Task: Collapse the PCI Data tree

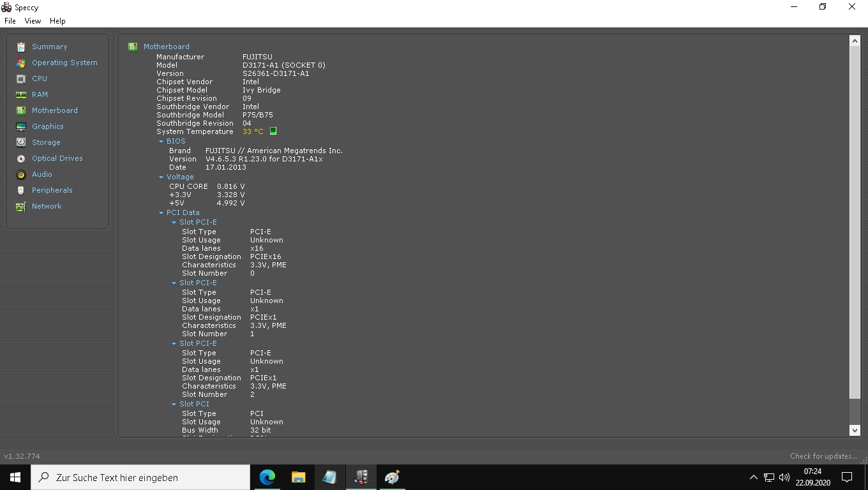Action: pos(161,213)
